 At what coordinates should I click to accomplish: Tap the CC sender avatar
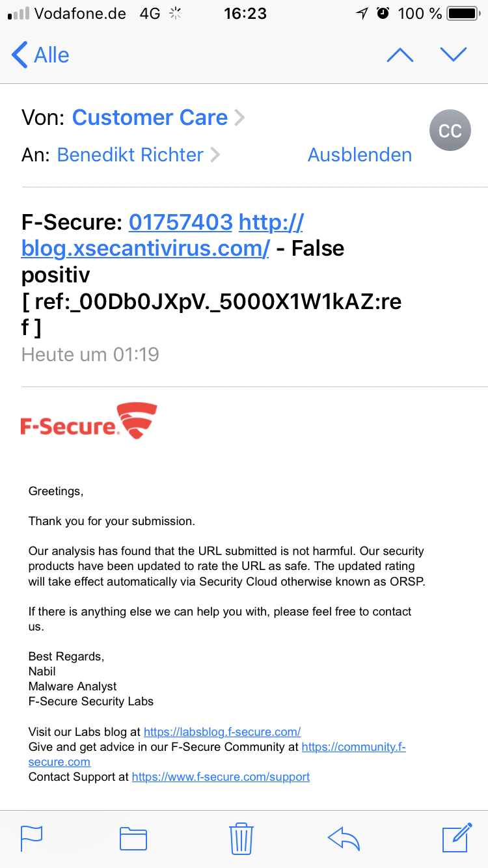[450, 131]
